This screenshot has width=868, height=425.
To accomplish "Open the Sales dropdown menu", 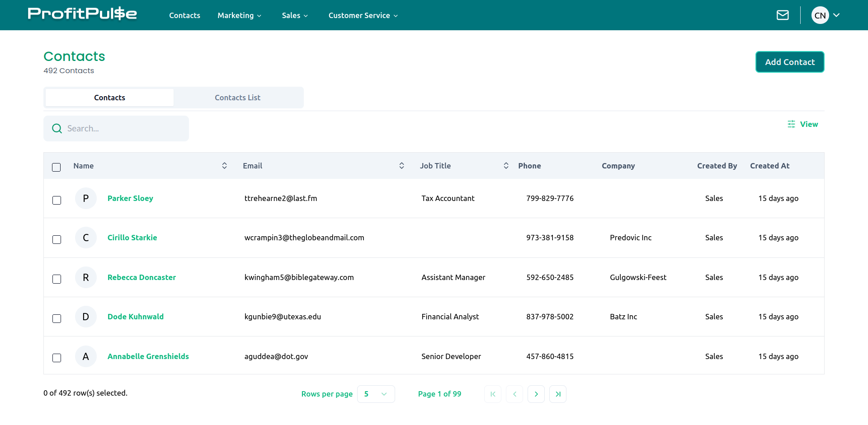I will click(295, 15).
